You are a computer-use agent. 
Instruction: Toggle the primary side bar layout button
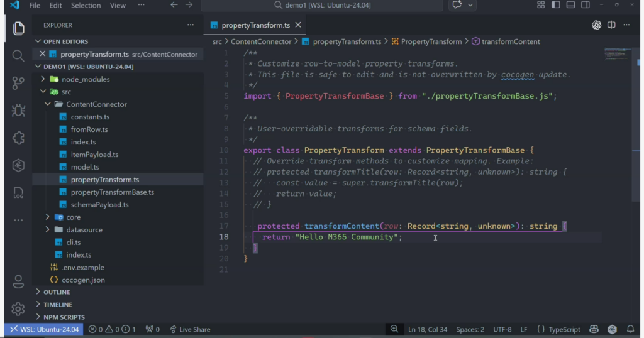pos(555,5)
